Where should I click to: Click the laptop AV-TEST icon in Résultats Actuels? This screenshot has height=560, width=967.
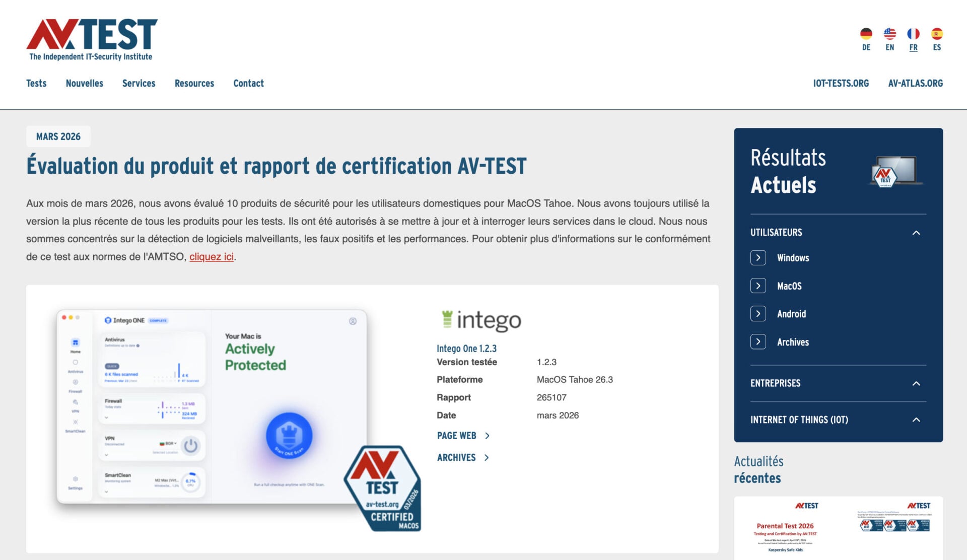[895, 171]
